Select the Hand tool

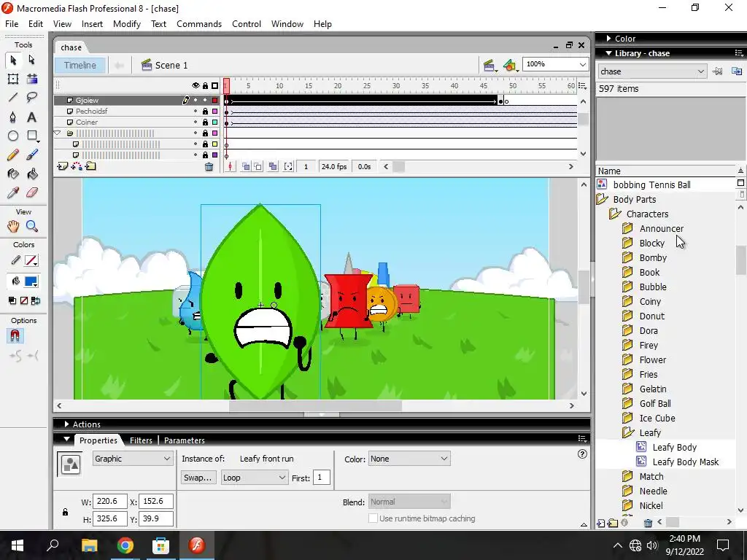(x=13, y=227)
